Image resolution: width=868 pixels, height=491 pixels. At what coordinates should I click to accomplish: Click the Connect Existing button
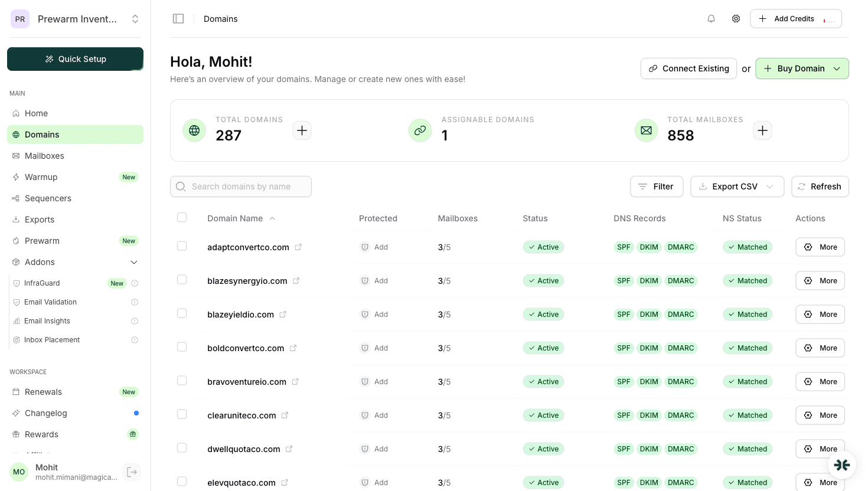[688, 68]
